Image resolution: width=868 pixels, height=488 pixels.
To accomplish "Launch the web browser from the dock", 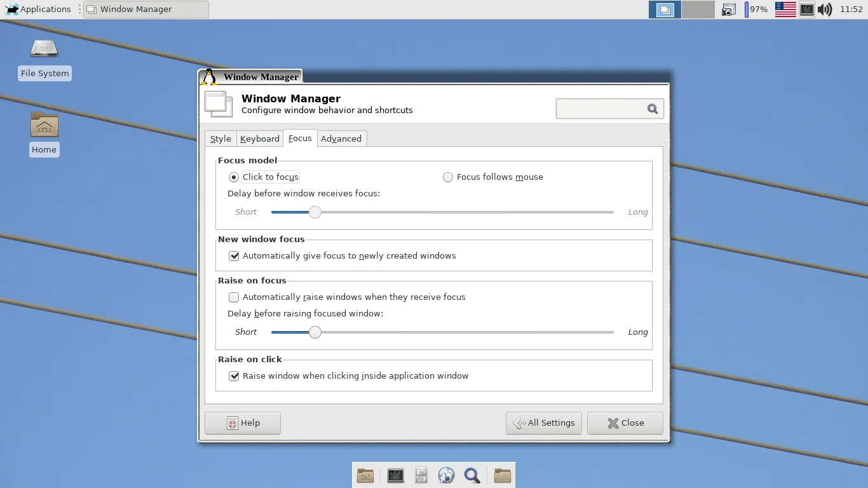I will (x=446, y=475).
